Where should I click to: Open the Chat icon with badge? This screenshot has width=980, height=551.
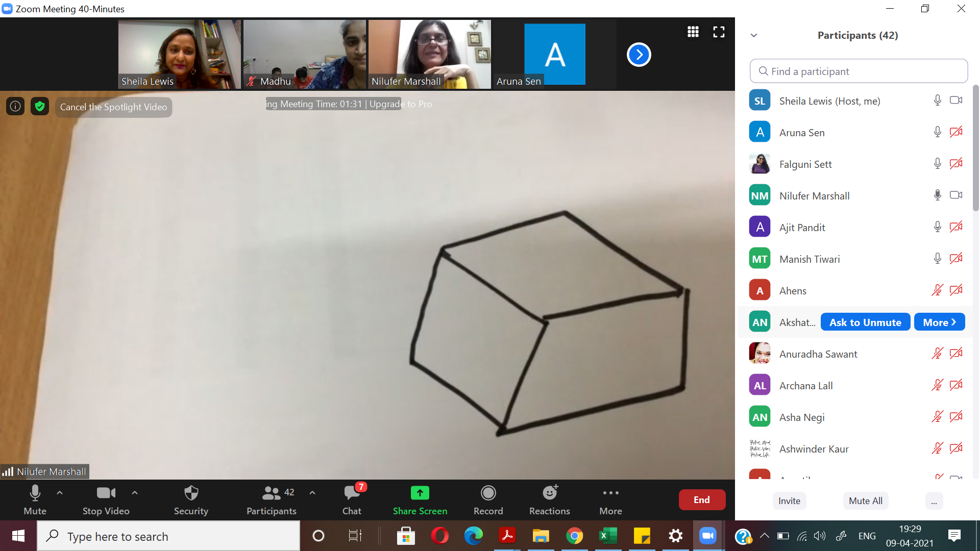[x=352, y=493]
